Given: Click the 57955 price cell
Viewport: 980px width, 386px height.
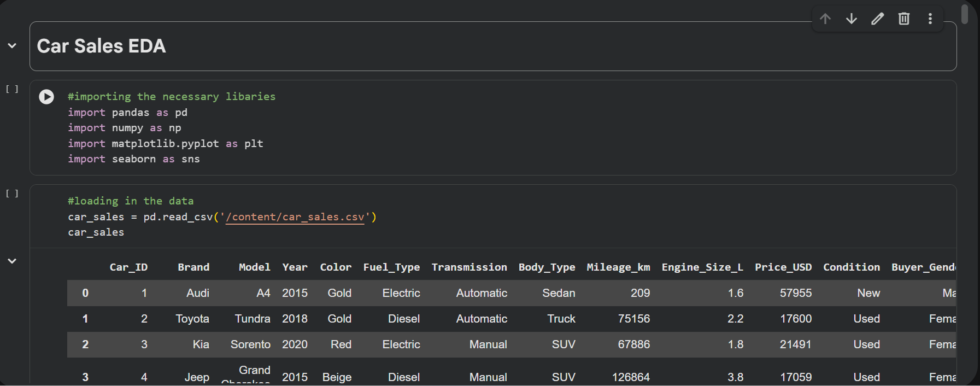Looking at the screenshot, I should pyautogui.click(x=796, y=293).
